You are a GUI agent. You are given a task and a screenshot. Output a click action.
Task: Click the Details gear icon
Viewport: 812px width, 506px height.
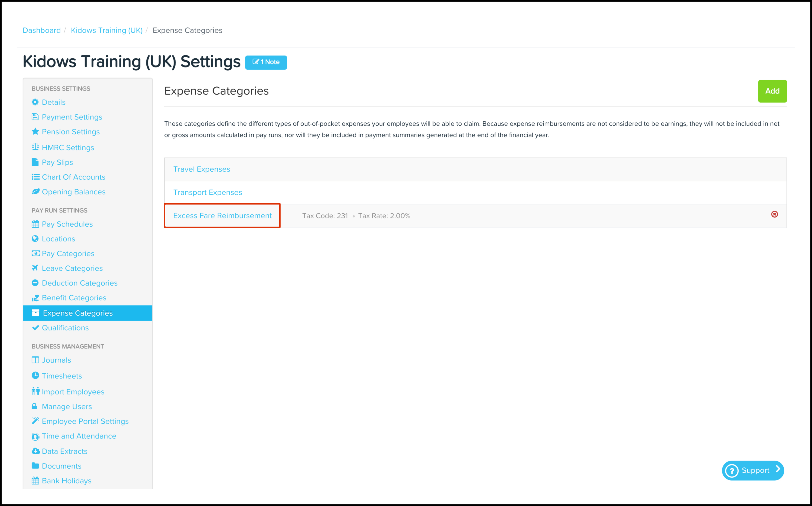(x=35, y=102)
